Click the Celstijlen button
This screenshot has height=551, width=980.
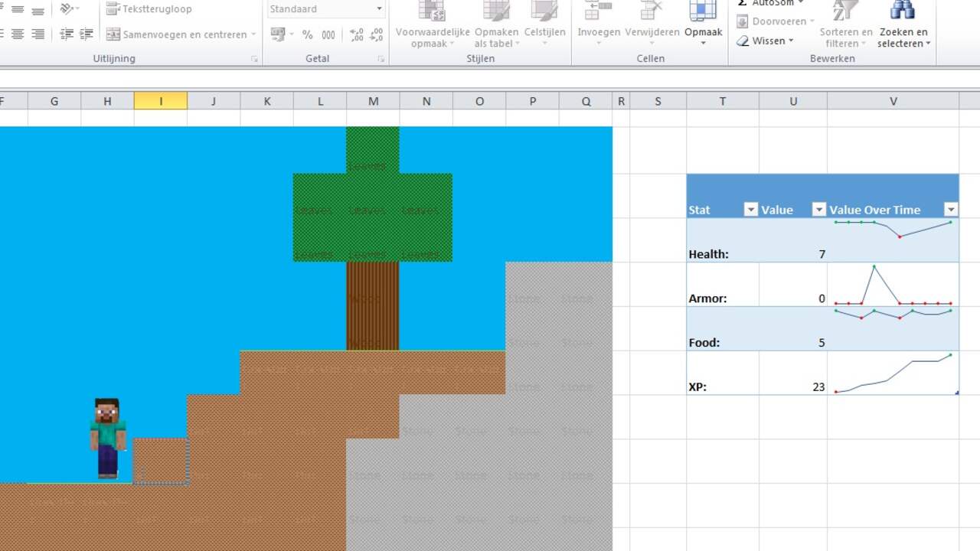pyautogui.click(x=544, y=19)
